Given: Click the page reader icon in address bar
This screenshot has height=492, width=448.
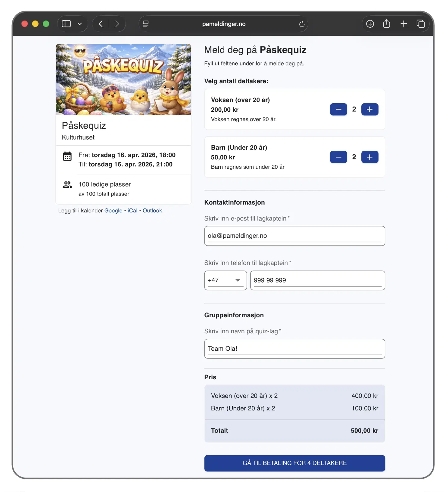Looking at the screenshot, I should (x=146, y=24).
